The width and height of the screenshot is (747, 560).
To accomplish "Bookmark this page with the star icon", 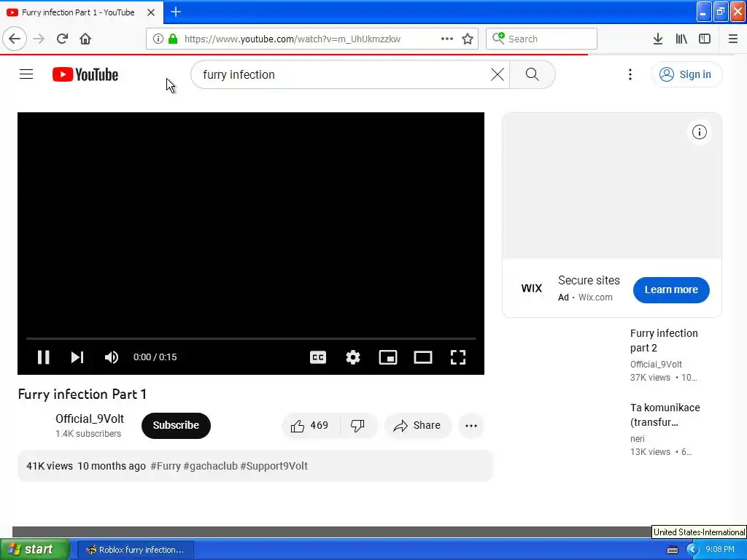I will (468, 39).
